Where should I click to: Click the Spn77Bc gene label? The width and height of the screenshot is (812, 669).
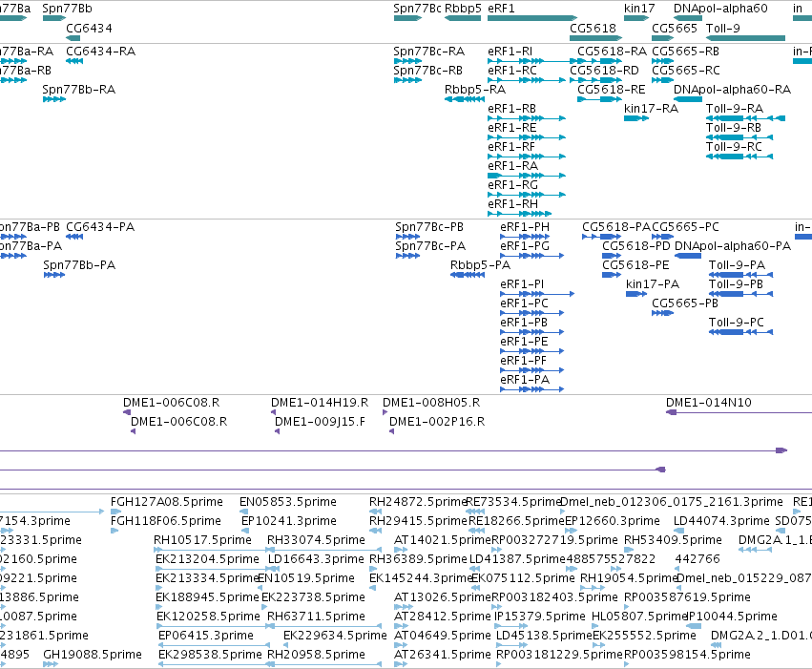point(417,9)
